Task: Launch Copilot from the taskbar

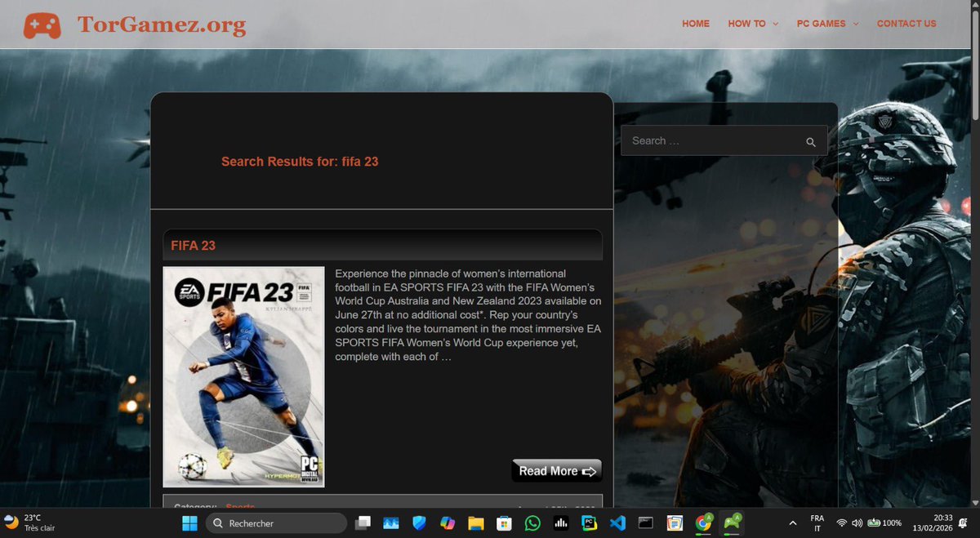Action: pyautogui.click(x=448, y=523)
